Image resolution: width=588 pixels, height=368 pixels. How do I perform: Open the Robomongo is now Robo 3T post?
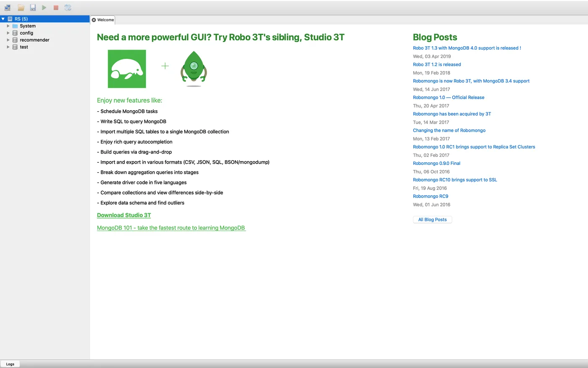[x=471, y=81]
